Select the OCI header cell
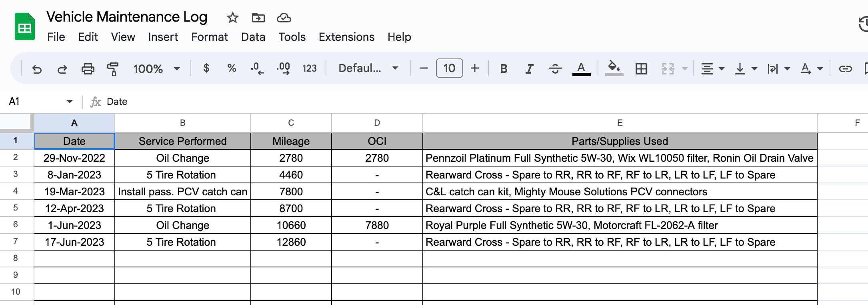 377,141
